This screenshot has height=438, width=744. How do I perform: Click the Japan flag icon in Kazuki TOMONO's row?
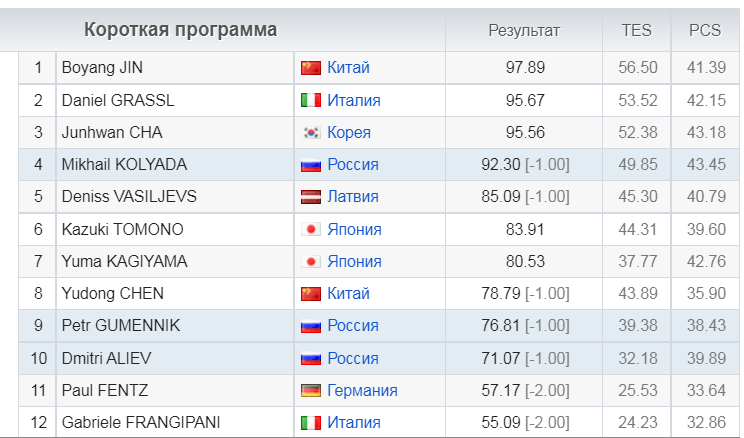pyautogui.click(x=311, y=229)
